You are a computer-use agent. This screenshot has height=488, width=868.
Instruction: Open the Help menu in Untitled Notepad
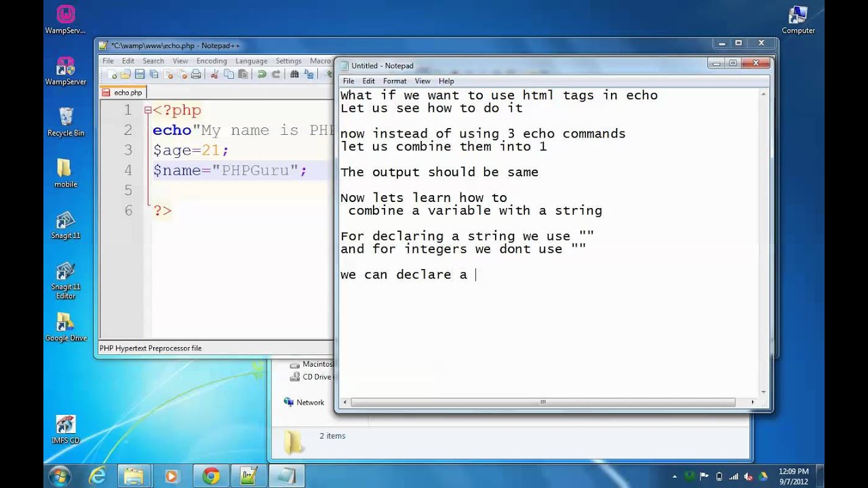(446, 81)
